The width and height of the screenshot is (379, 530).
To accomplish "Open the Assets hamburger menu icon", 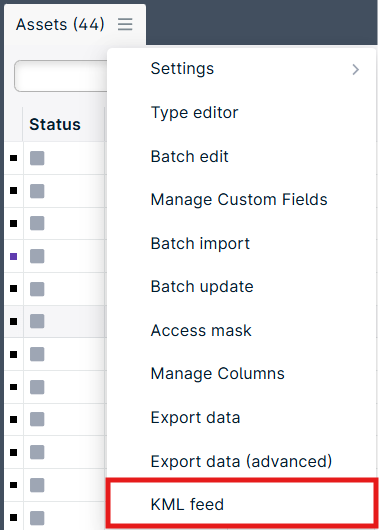I will click(125, 24).
